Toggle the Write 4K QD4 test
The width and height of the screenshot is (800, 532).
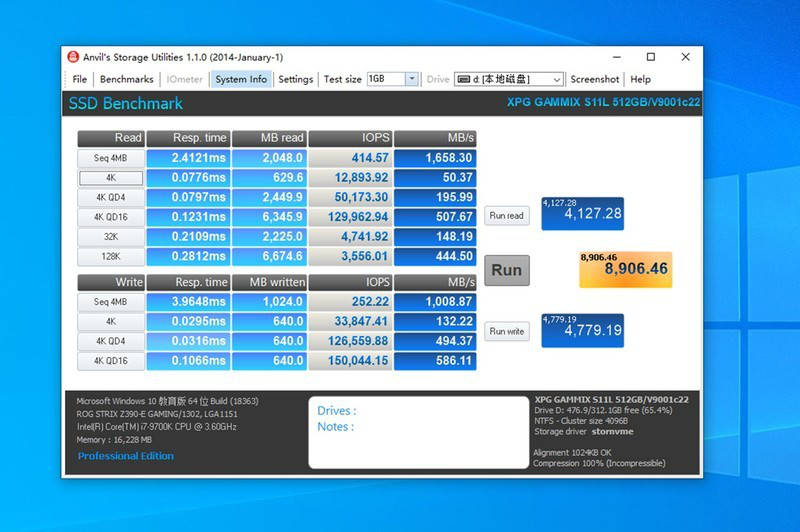[111, 341]
